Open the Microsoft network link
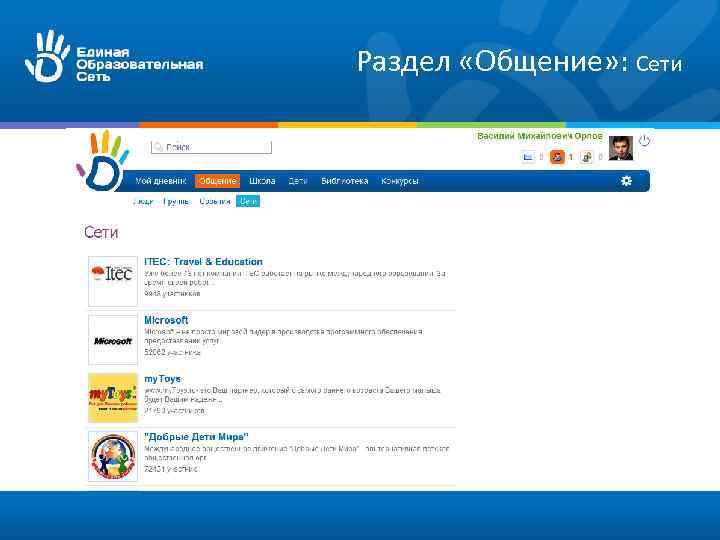The height and width of the screenshot is (540, 720). (x=166, y=320)
